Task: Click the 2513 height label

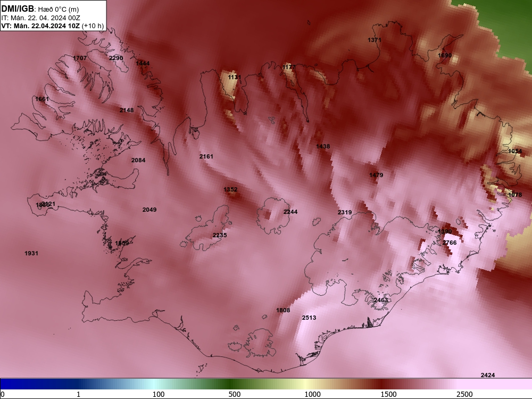Action: (309, 318)
